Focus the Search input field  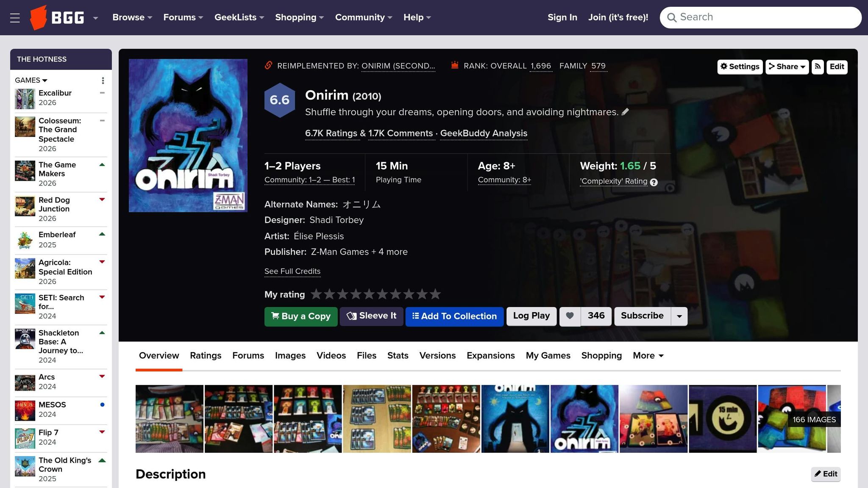point(760,17)
